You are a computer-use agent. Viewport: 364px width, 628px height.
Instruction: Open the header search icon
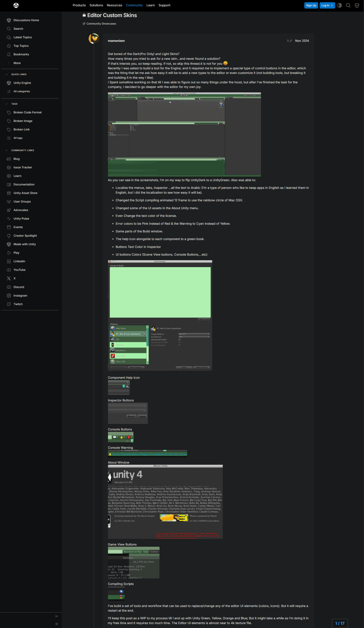click(x=348, y=5)
